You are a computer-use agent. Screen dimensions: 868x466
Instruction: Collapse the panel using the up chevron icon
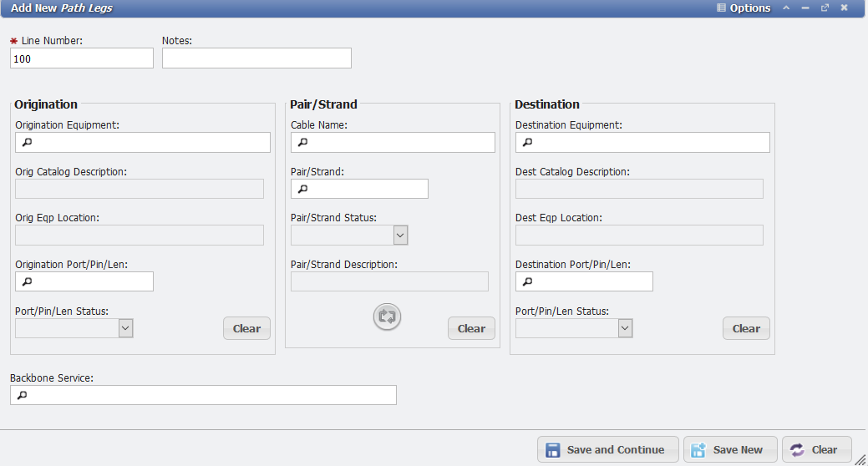[x=785, y=8]
